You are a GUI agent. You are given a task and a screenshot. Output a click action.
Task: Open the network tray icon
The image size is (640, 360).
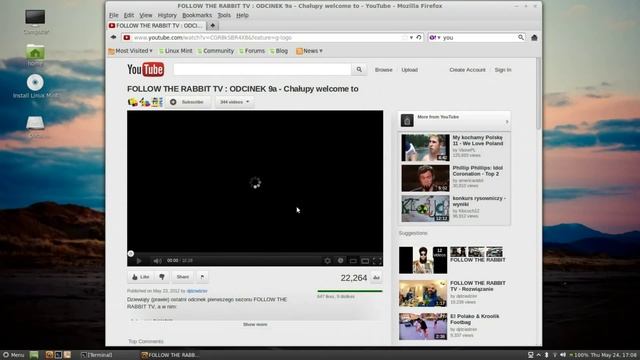(x=555, y=355)
